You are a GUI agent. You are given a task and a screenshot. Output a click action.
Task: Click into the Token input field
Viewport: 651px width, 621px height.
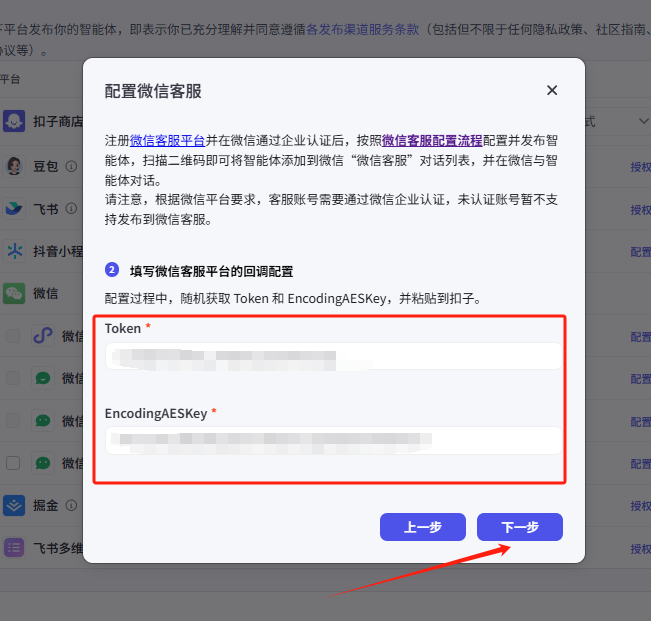point(334,356)
